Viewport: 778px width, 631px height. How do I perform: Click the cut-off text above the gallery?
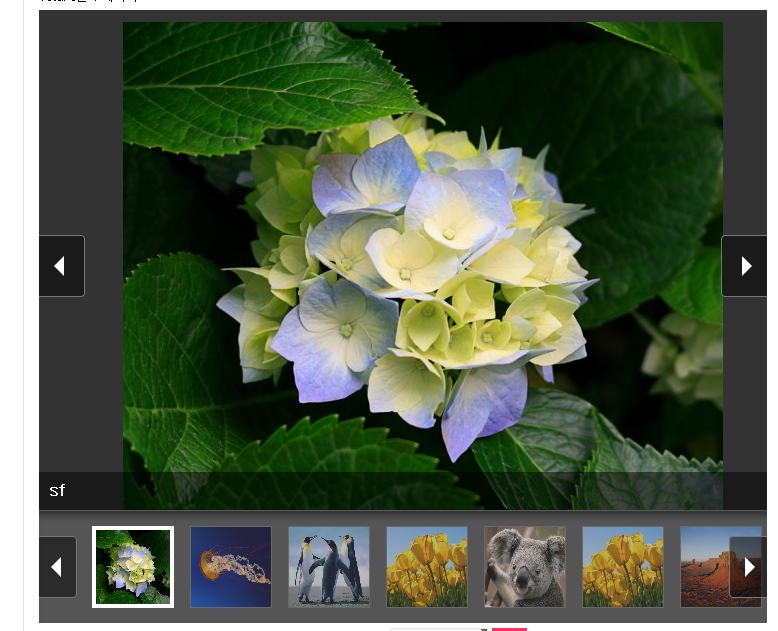(90, 2)
